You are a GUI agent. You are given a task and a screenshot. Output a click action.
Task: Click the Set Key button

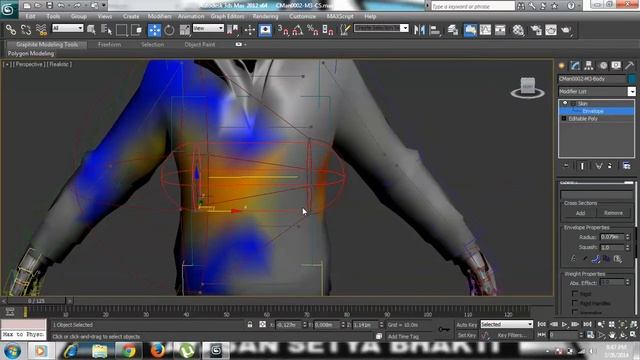[467, 335]
